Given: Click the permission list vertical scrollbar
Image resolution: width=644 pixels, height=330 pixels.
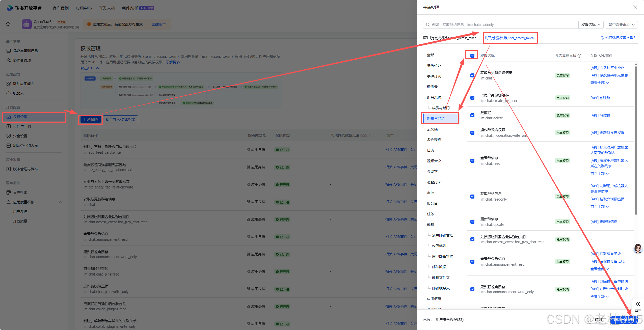Looking at the screenshot, I should point(636,139).
